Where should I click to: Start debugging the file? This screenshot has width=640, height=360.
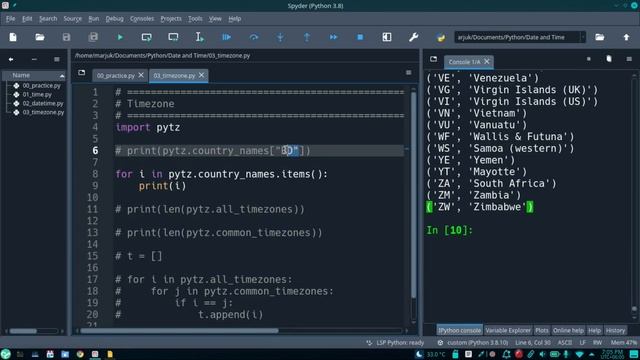pos(227,37)
